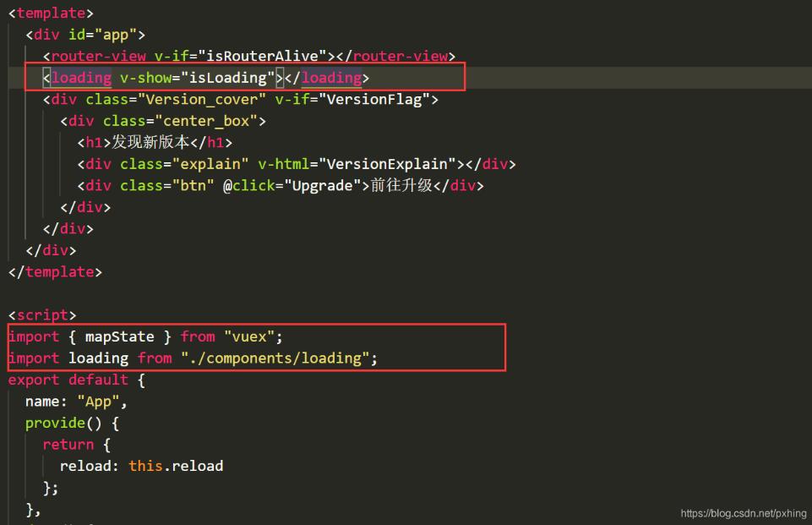The width and height of the screenshot is (812, 525).
Task: Click the underlined router-view component tag
Action: 98,55
